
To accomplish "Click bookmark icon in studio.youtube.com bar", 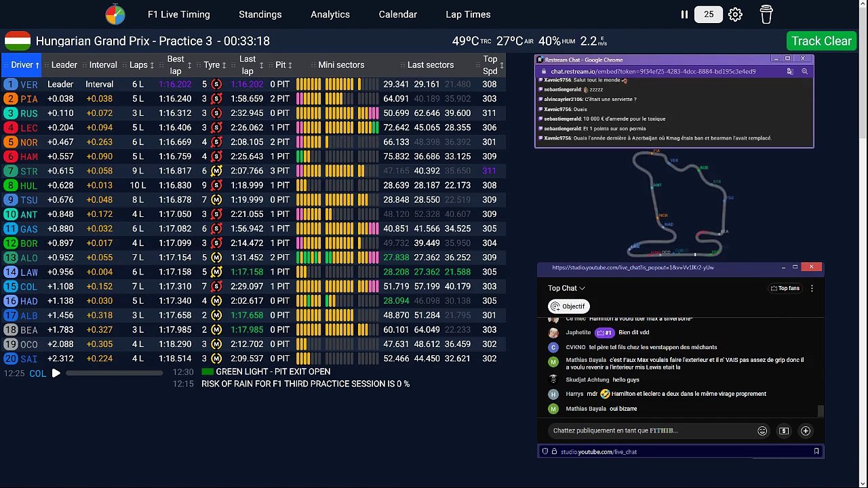I will click(816, 451).
